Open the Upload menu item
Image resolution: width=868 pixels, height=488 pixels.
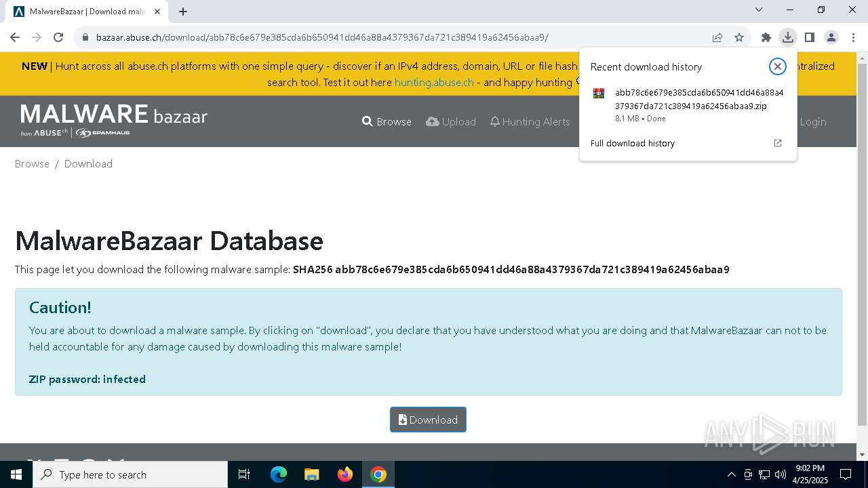pos(451,121)
